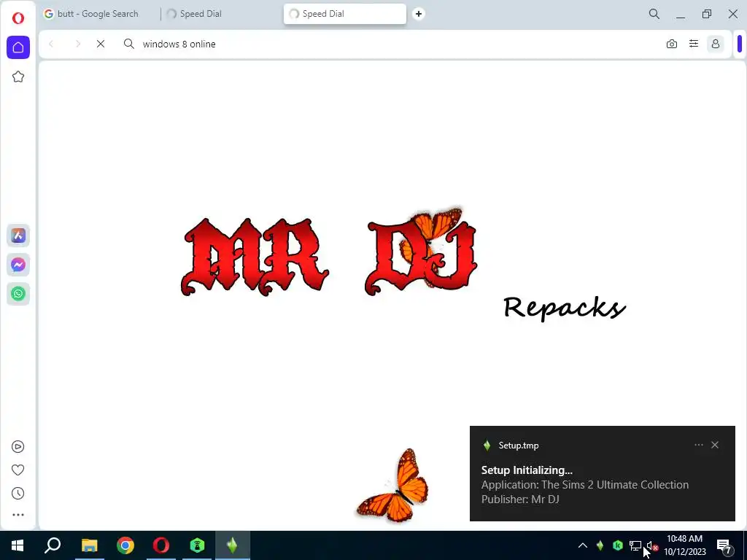Click Publisher: Mr DJ text
This screenshot has height=560, width=747.
click(x=519, y=499)
